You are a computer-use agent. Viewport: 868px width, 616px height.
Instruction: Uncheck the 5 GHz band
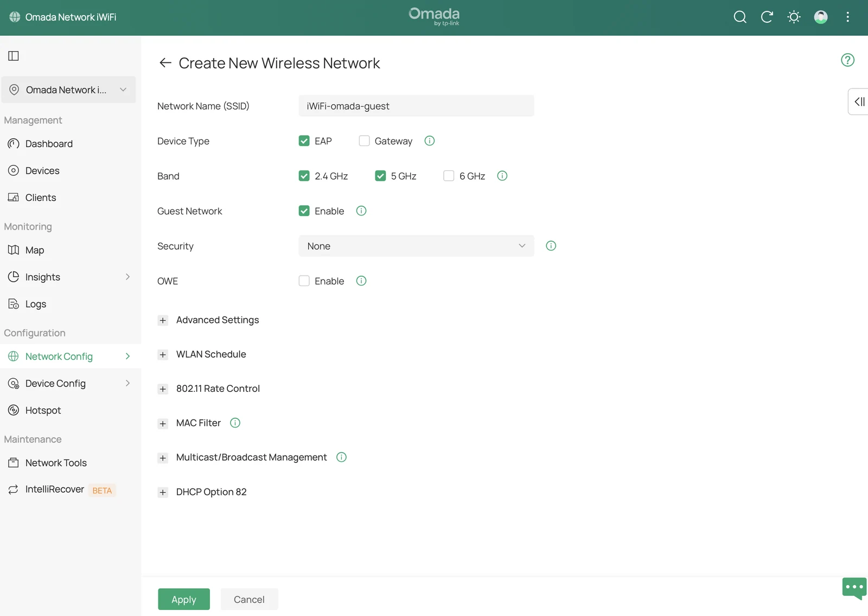(380, 176)
